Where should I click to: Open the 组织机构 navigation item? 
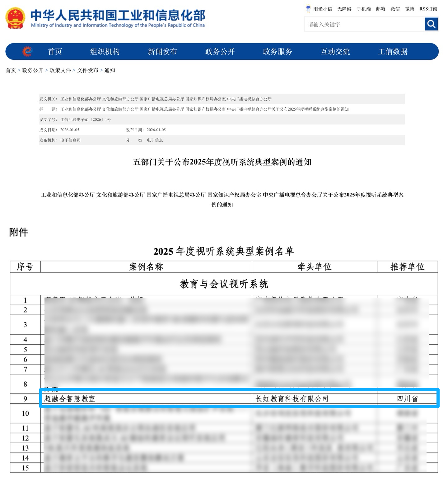(105, 52)
